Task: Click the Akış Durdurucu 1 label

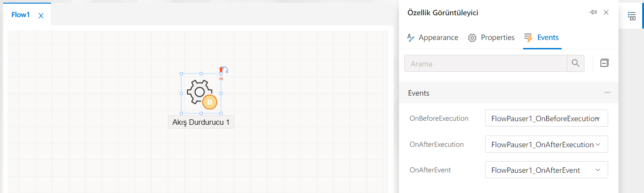Action: pos(201,122)
